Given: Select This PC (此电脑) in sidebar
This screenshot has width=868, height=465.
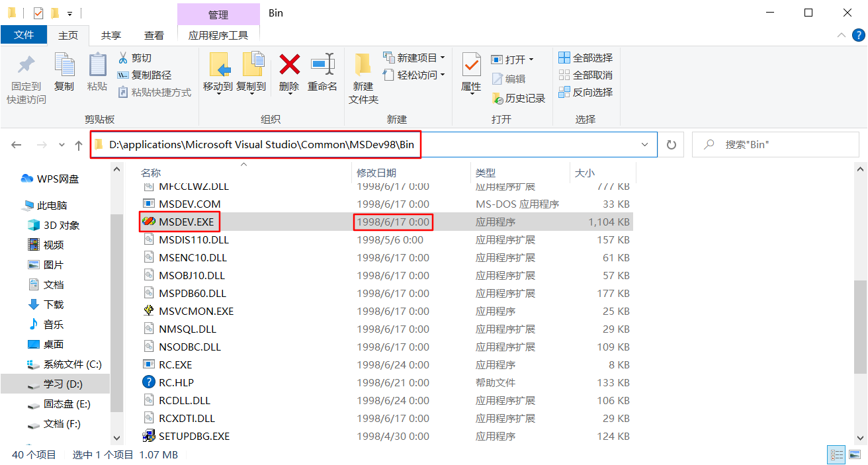Looking at the screenshot, I should (x=45, y=205).
